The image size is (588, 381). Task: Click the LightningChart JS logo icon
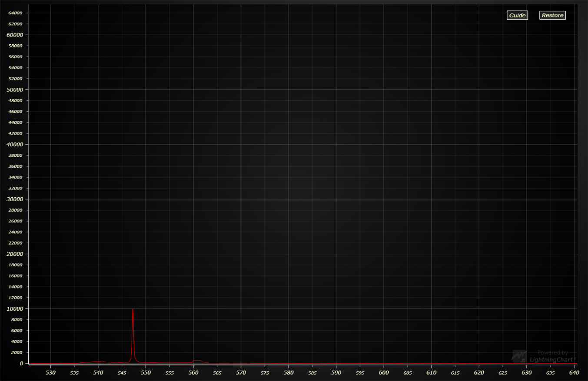point(519,356)
